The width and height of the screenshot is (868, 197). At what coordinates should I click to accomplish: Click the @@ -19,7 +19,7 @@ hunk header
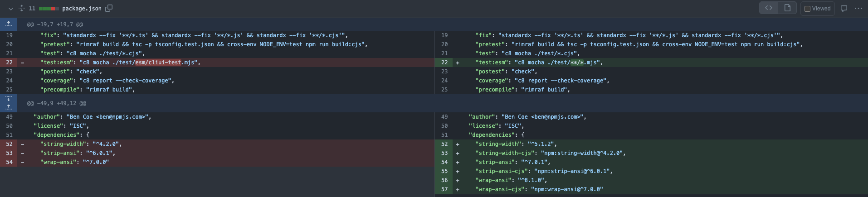tap(55, 24)
